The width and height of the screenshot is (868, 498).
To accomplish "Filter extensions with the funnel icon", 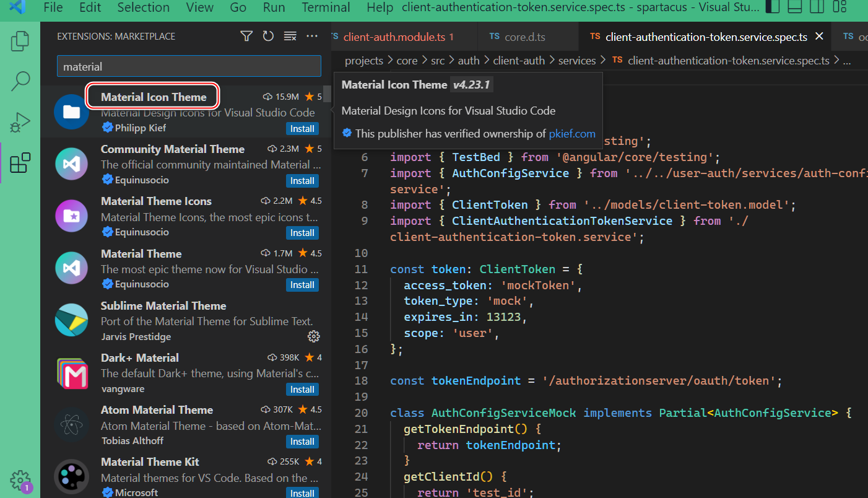I will point(246,37).
